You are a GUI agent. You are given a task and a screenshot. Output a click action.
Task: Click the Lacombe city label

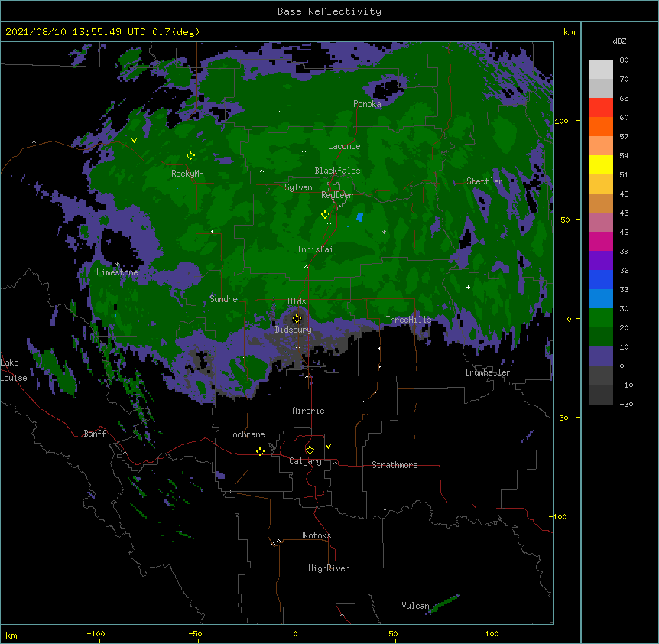[x=344, y=146]
